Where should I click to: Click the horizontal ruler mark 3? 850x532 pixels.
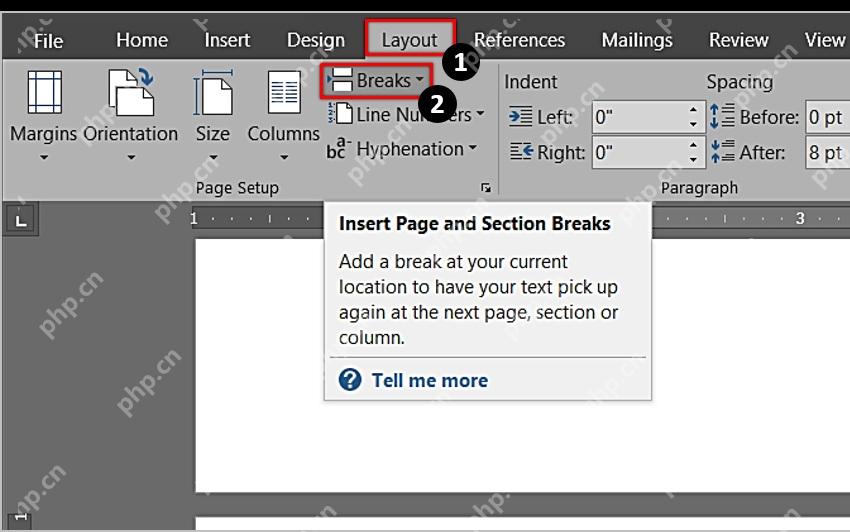pos(800,218)
